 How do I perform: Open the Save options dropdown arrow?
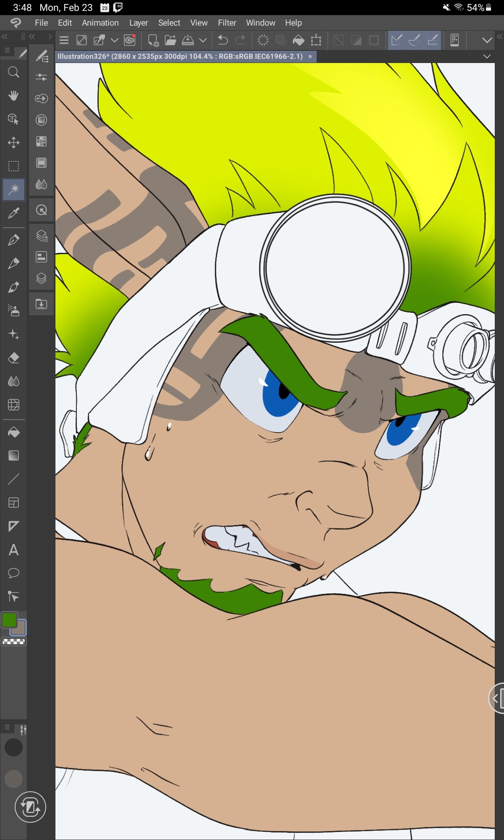click(203, 40)
